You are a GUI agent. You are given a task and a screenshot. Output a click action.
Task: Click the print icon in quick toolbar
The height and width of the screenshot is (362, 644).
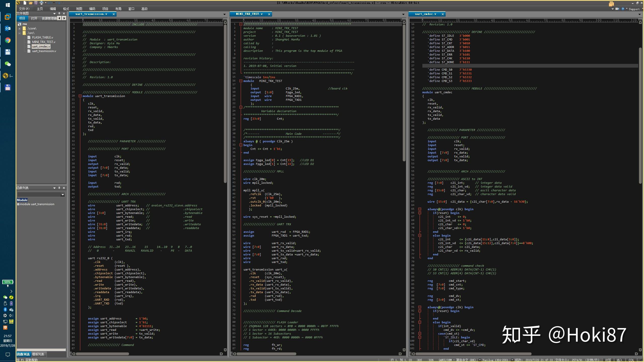click(x=41, y=3)
